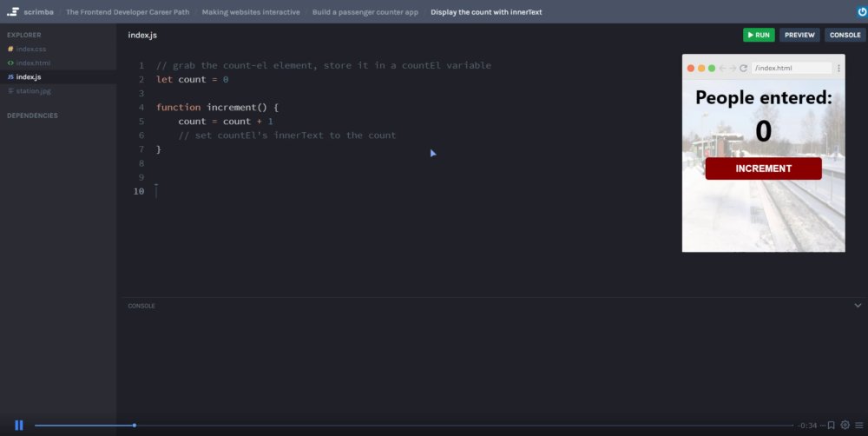The image size is (868, 436).
Task: Click the count number 0 in preview
Action: (763, 131)
